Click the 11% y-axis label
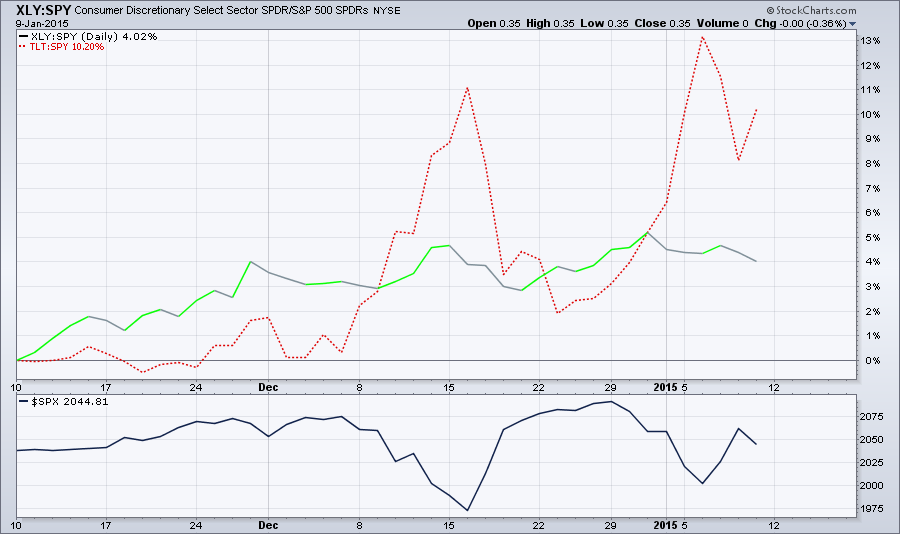 tap(870, 90)
